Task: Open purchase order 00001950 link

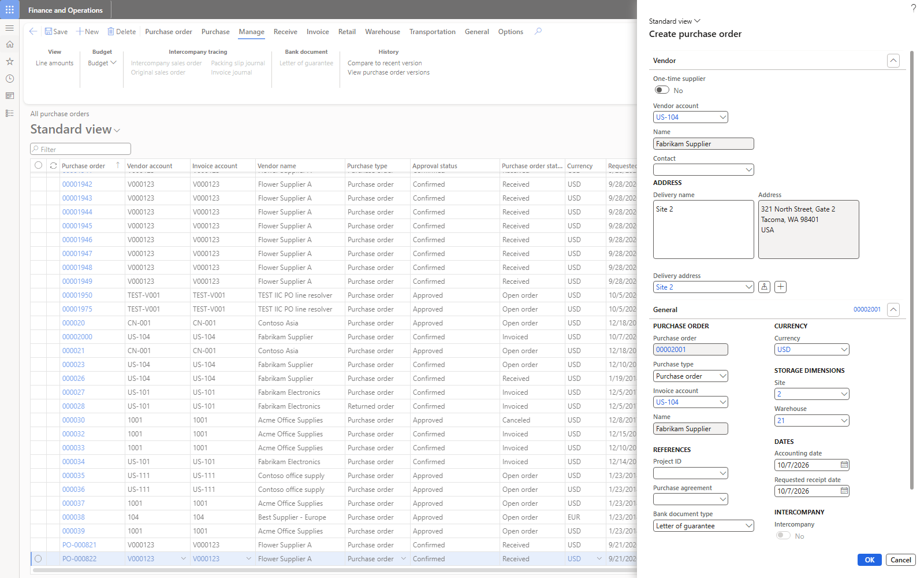Action: pyautogui.click(x=77, y=295)
